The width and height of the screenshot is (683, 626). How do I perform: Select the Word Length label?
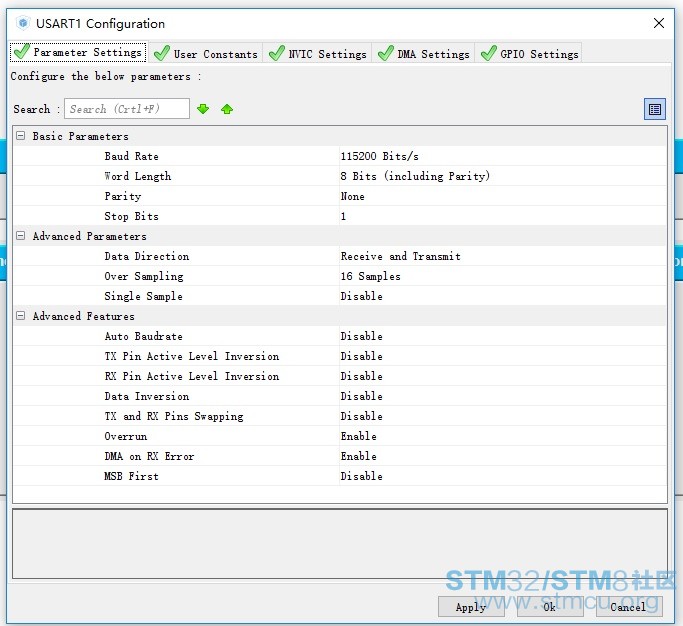pos(138,176)
